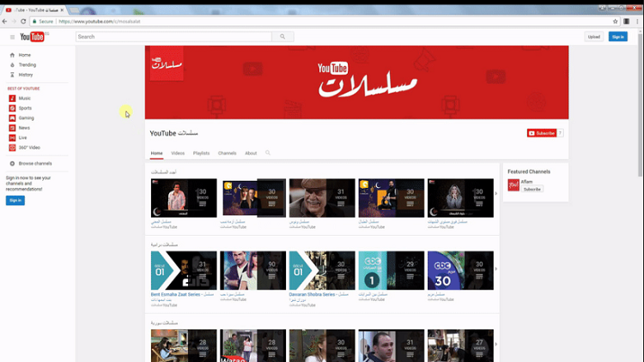Screen dimensions: 644x362
Task: Click the News channel icon
Action: pos(12,128)
